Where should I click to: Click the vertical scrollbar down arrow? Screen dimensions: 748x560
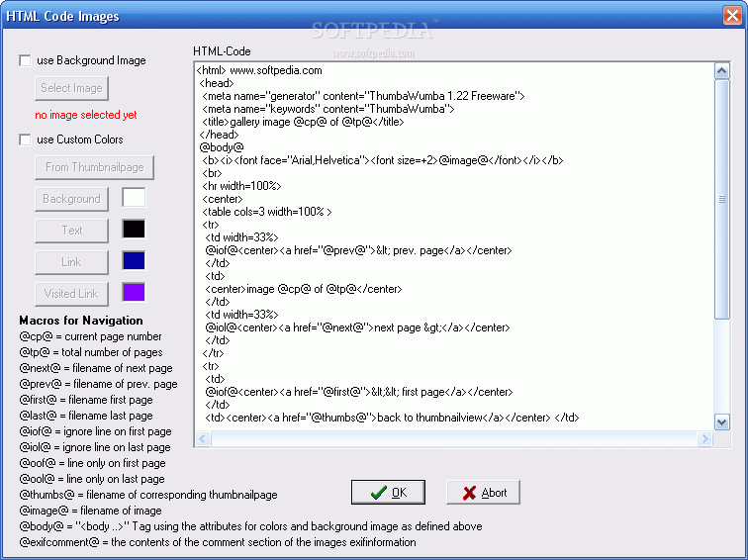coord(721,422)
